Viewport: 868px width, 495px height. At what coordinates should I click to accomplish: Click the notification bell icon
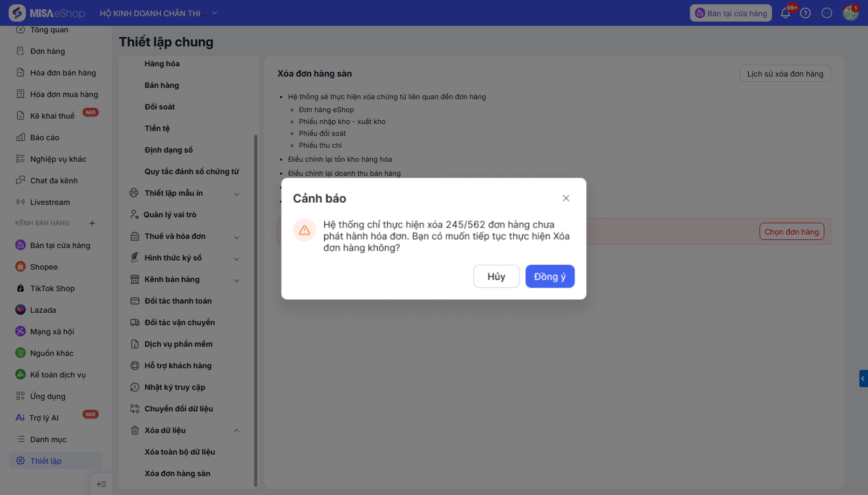click(785, 13)
